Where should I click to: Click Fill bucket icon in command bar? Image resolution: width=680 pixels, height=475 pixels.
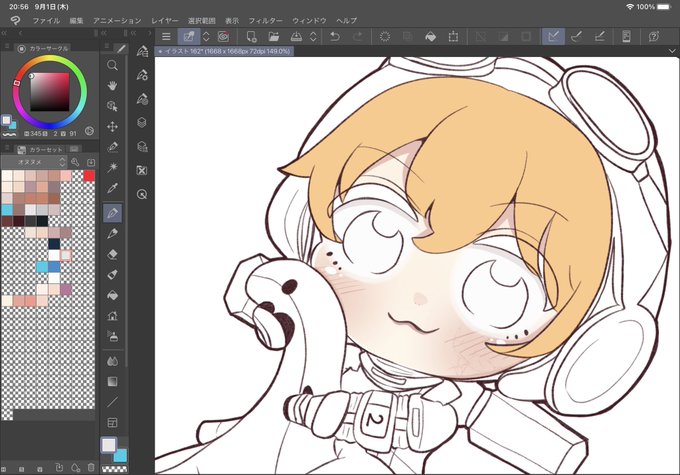430,36
